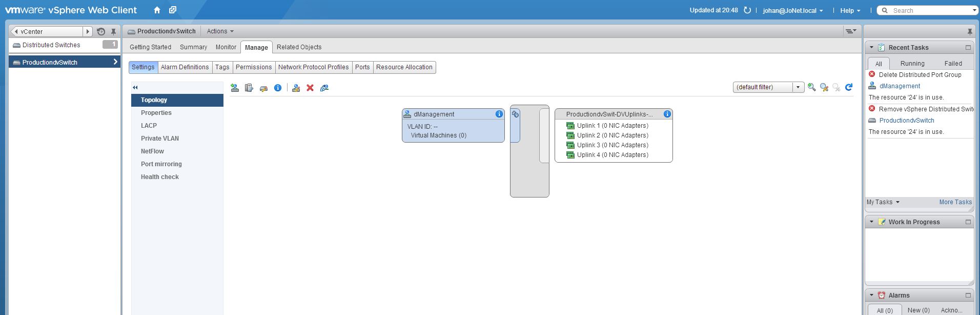The height and width of the screenshot is (315, 980).
Task: Open the search options dropdown arrow
Action: click(x=974, y=10)
